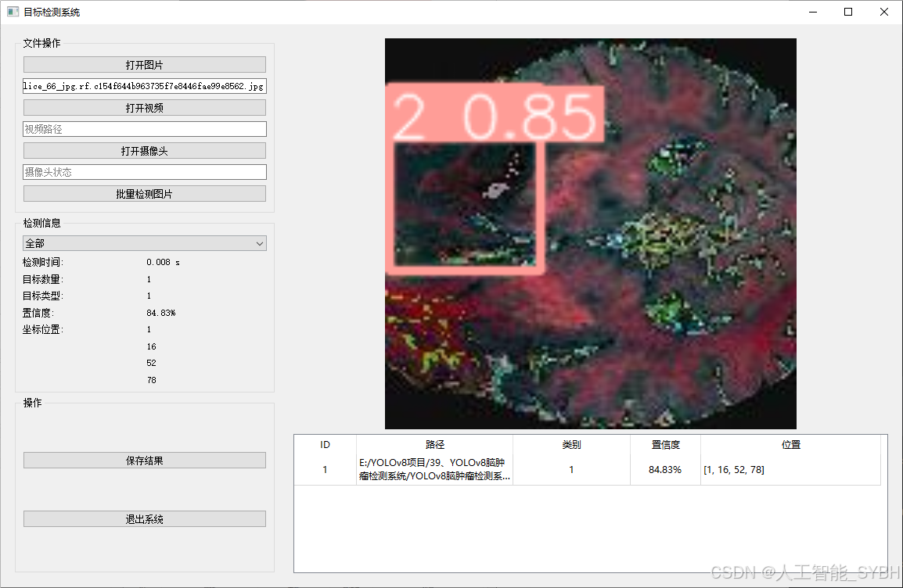
Task: Click the coordinate value 16
Action: tap(152, 346)
